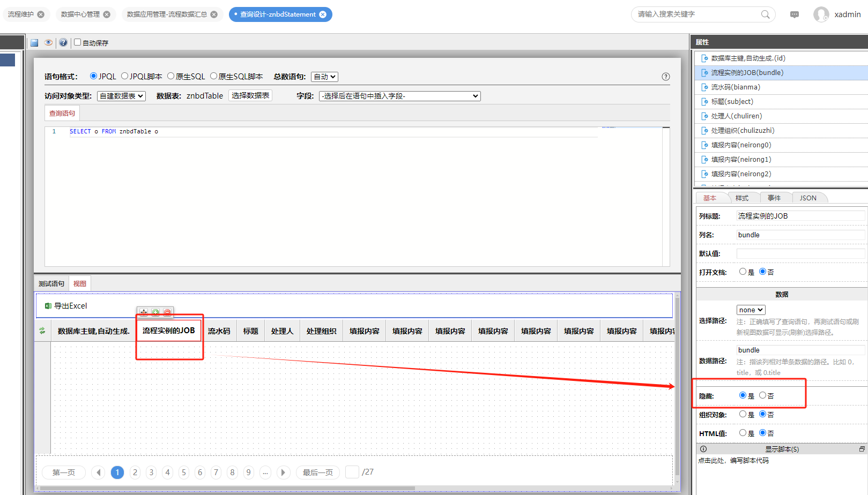Viewport: 868px width, 495px height.
Task: Click the 默认值 input field
Action: point(801,253)
